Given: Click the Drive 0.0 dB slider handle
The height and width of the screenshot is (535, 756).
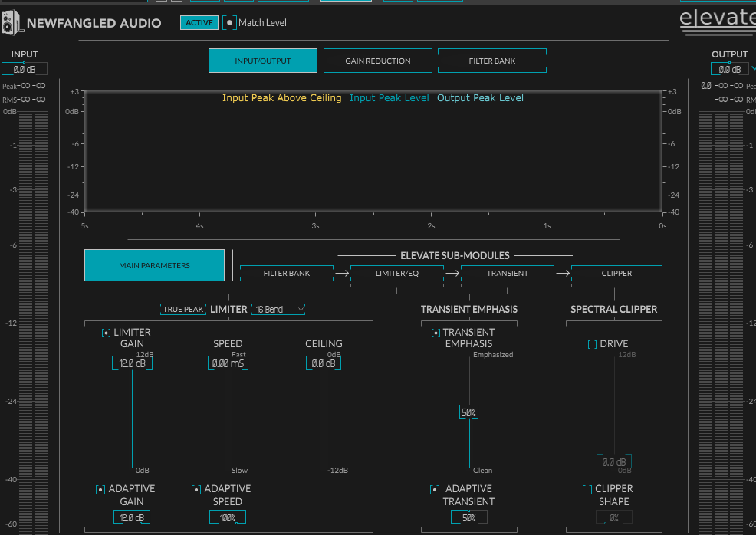Looking at the screenshot, I should coord(613,461).
